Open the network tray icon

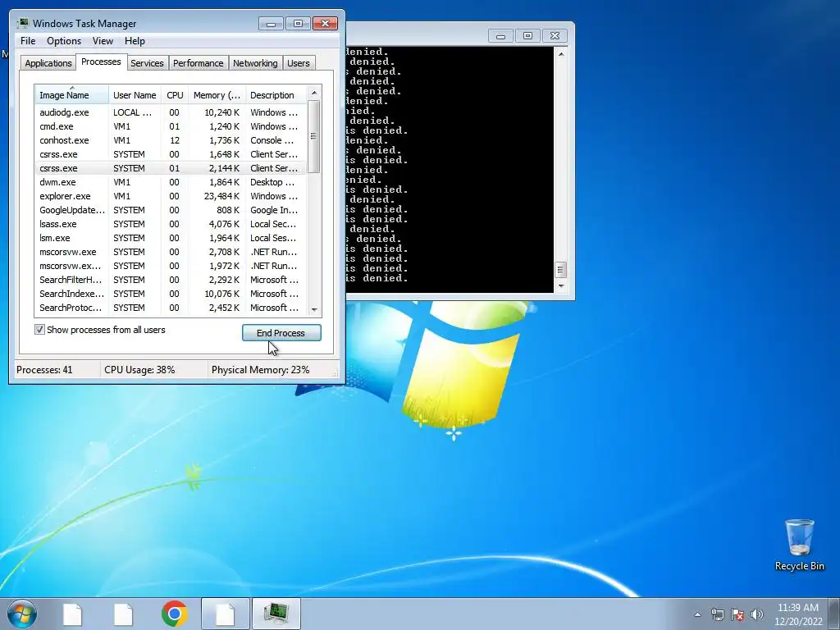click(717, 614)
